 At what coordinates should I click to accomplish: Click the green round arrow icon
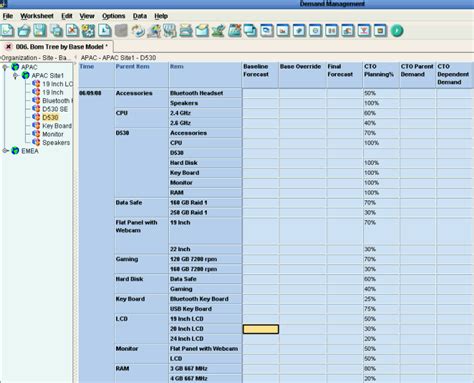397,31
